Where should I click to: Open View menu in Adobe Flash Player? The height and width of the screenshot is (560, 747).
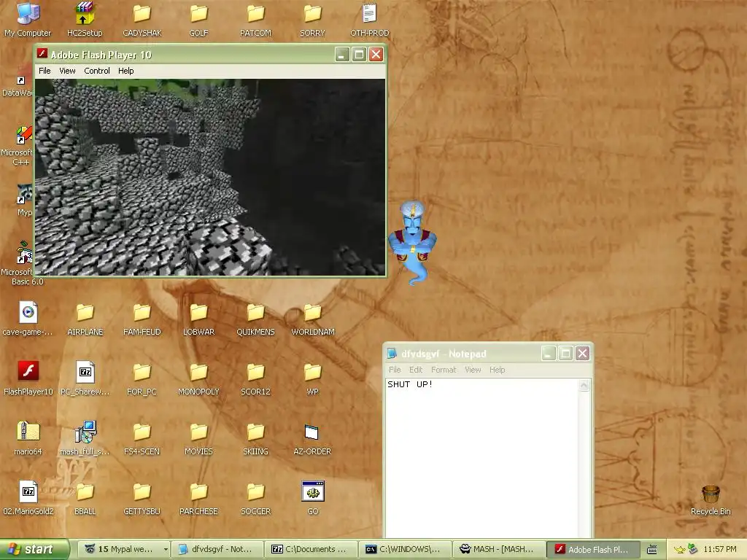click(67, 71)
